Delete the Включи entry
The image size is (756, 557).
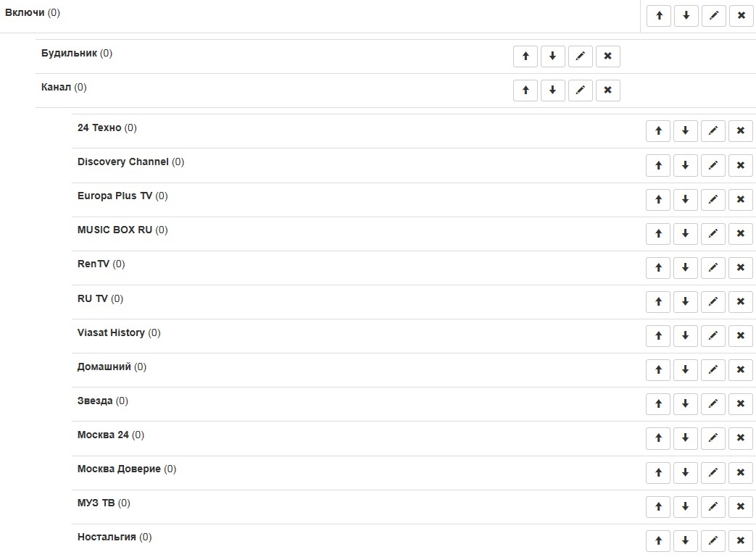tap(742, 15)
